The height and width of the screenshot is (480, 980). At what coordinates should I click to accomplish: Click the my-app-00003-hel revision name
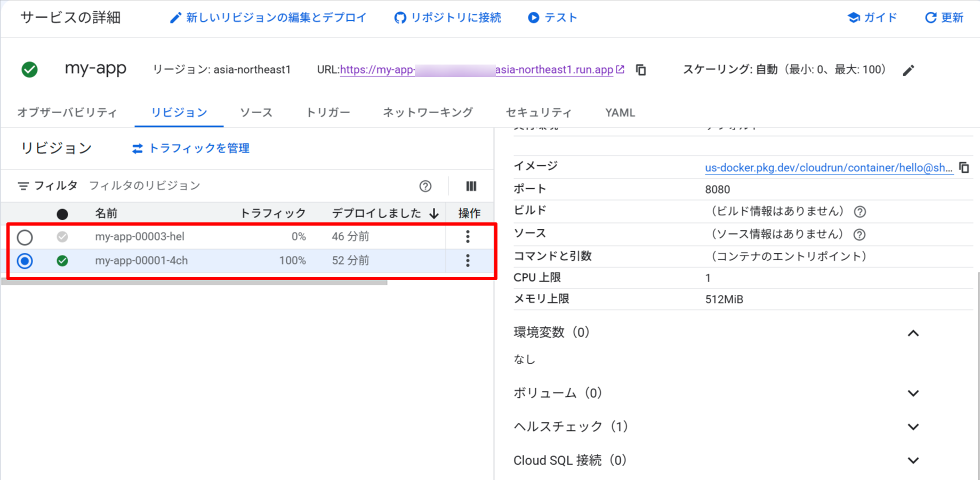[140, 236]
